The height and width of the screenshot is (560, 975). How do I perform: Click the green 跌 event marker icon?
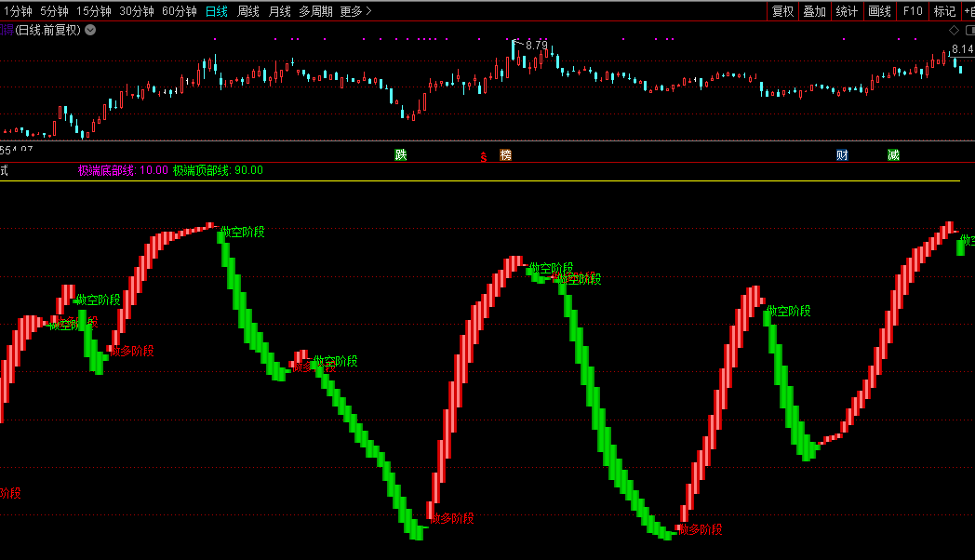coord(401,154)
